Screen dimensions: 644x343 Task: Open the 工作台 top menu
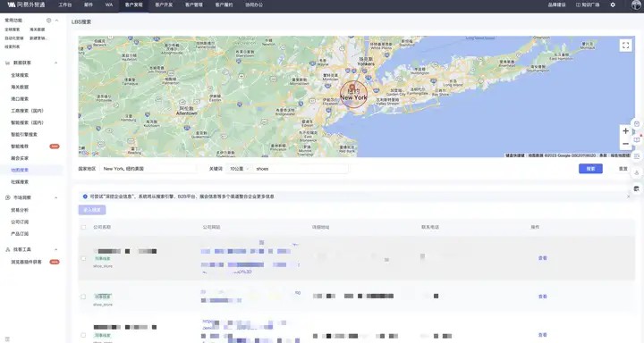(65, 5)
